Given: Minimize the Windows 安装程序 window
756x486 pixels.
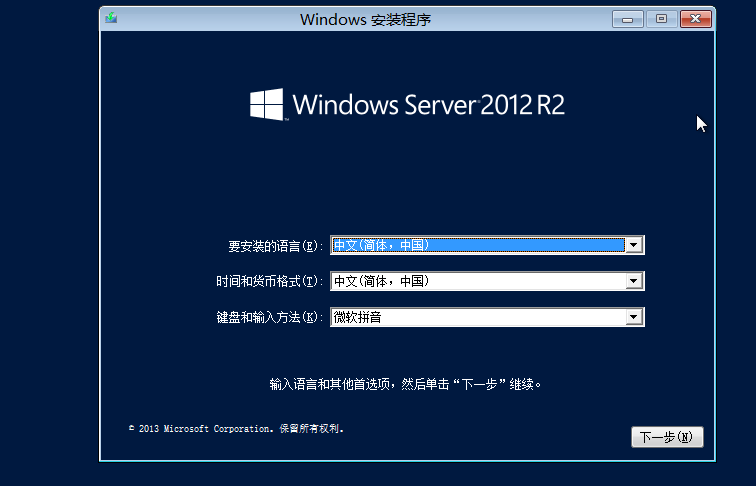Looking at the screenshot, I should (x=628, y=19).
